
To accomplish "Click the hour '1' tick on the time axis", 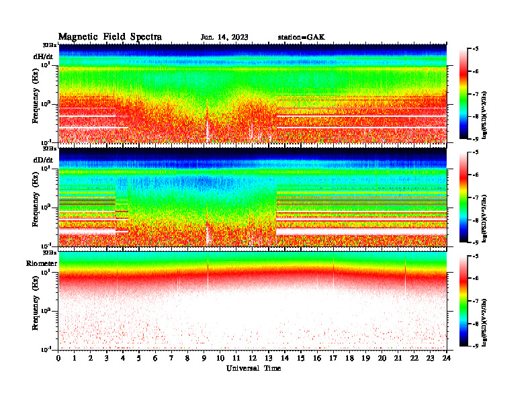I will coord(75,358).
